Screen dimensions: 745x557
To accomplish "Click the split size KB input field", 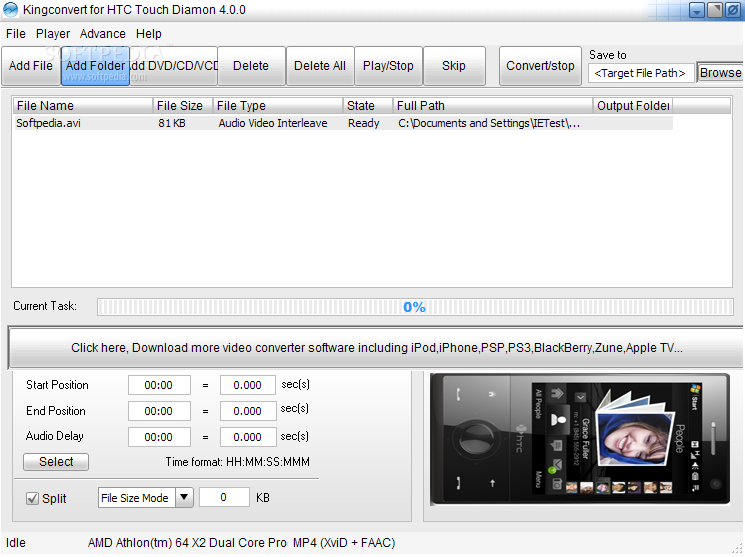I will click(x=224, y=497).
